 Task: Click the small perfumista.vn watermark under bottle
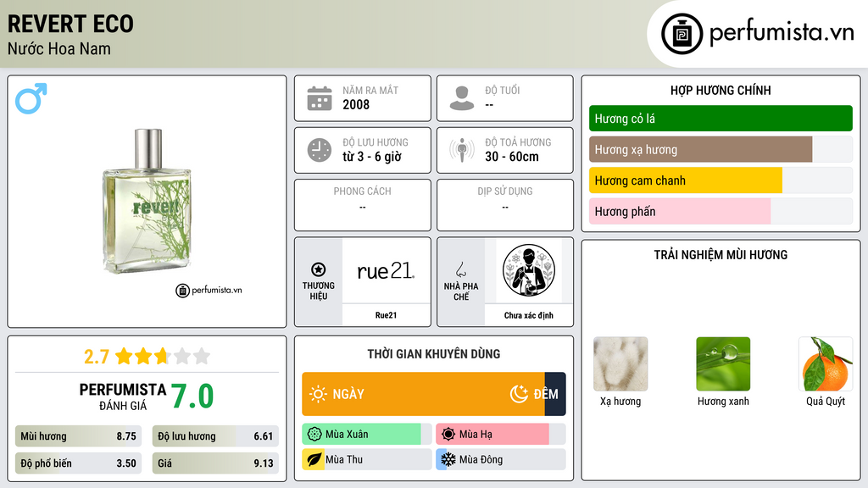pyautogui.click(x=209, y=290)
